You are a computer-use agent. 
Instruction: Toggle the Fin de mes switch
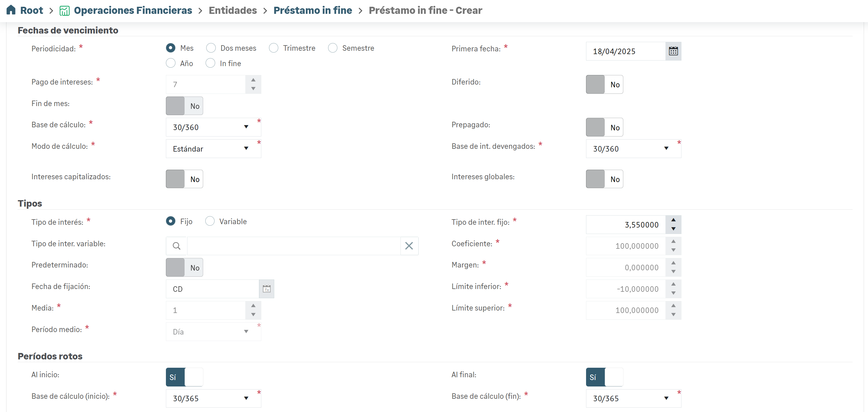pyautogui.click(x=184, y=106)
